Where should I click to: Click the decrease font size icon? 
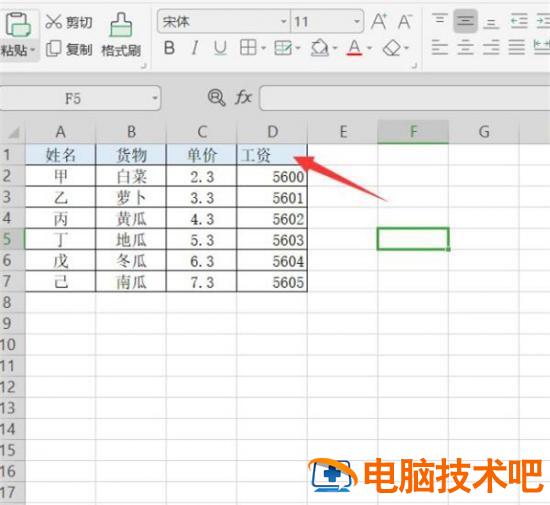(x=404, y=22)
